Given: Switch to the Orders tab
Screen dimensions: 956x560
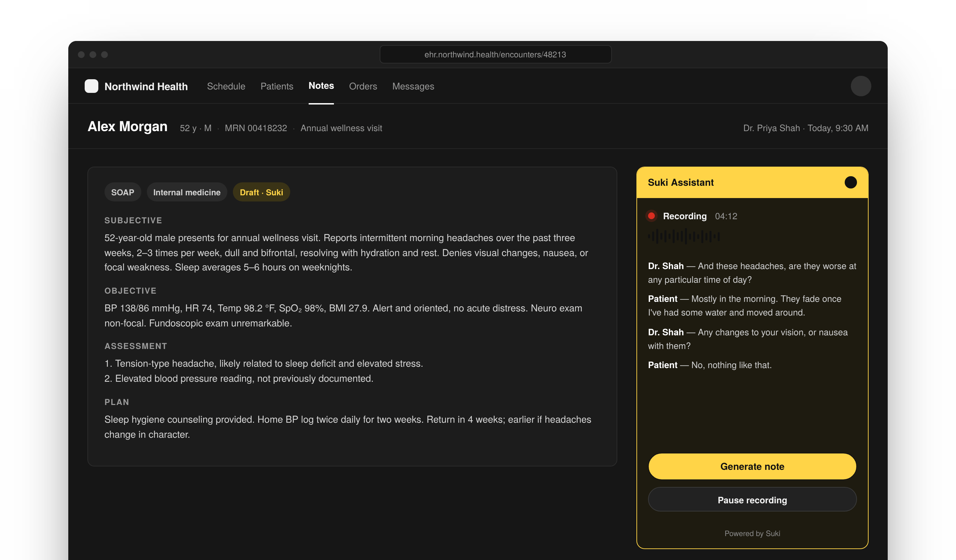Looking at the screenshot, I should tap(363, 86).
